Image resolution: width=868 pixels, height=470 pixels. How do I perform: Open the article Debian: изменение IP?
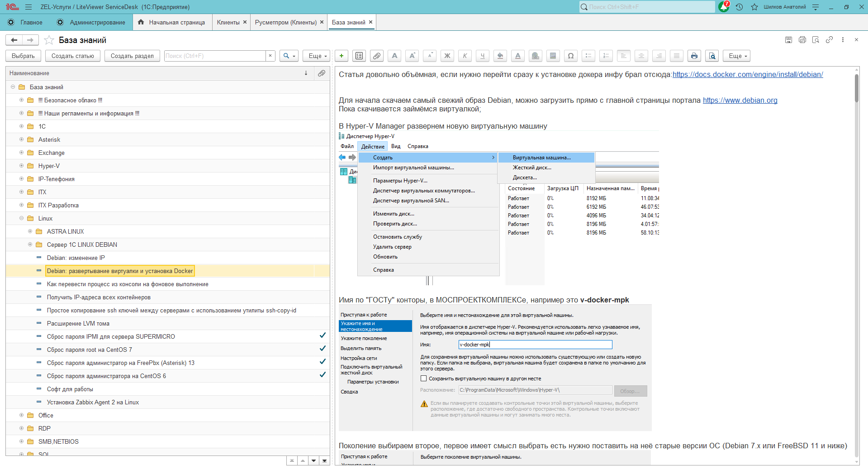(x=76, y=258)
